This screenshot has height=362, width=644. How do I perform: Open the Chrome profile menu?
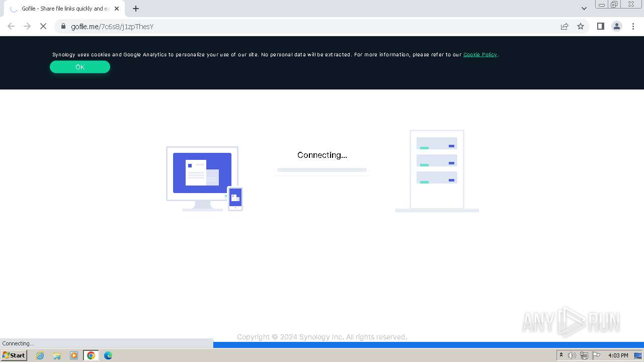tap(617, 26)
